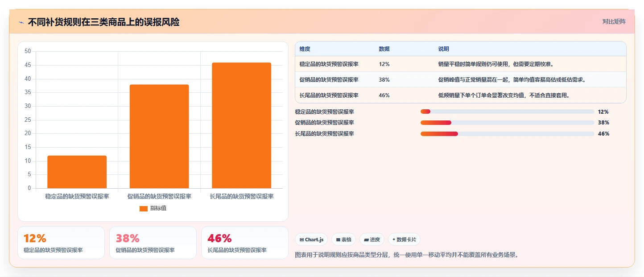This screenshot has width=644, height=277.
Task: Click the 数据卡片 tag chip
Action: coord(404,240)
